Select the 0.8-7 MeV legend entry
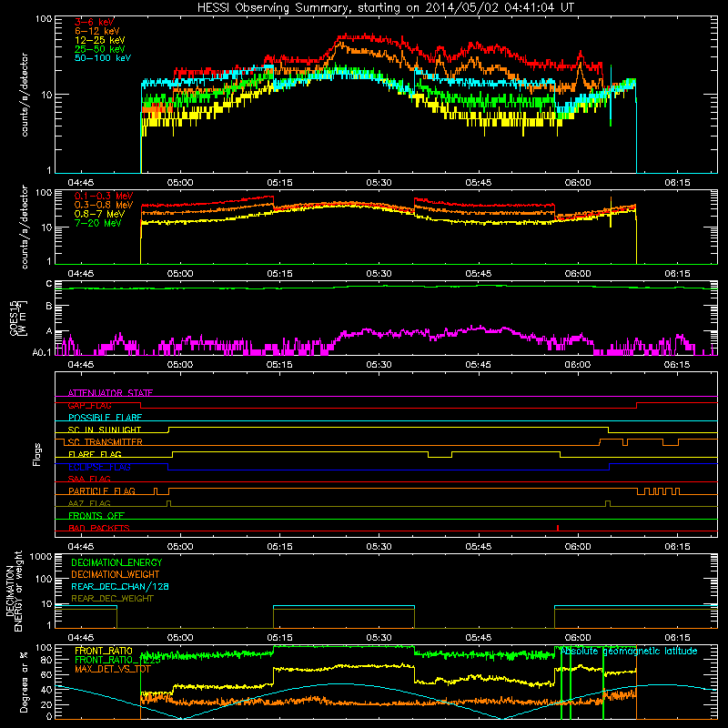728x728 pixels. pyautogui.click(x=99, y=214)
